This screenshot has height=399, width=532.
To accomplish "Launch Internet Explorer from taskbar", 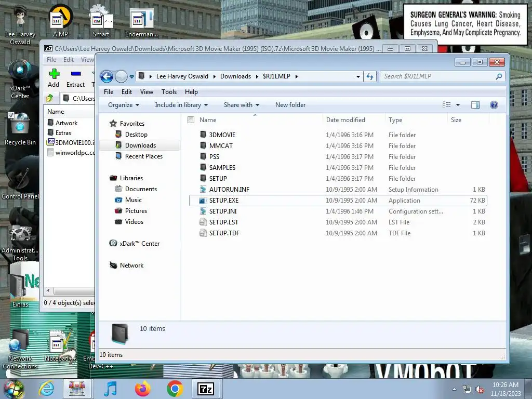I will 46,389.
